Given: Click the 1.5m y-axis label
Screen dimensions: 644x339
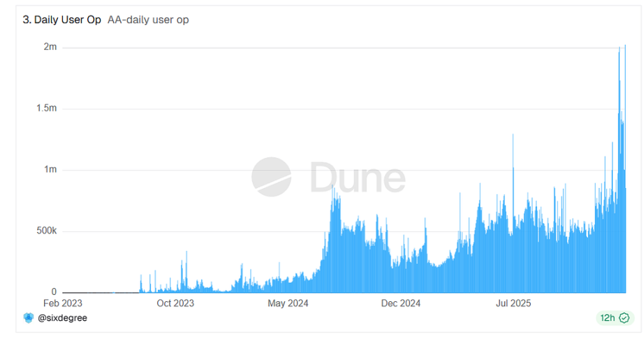Looking at the screenshot, I should pyautogui.click(x=45, y=108).
